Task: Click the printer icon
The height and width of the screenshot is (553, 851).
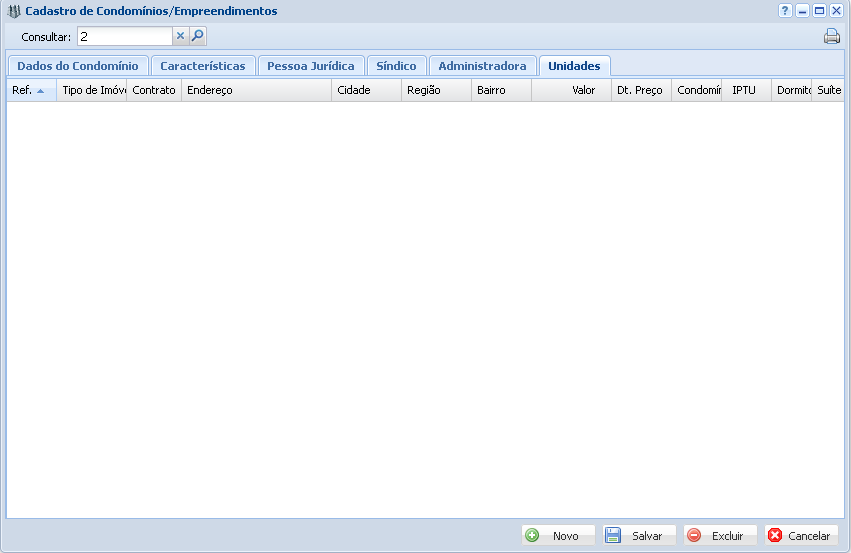Action: coord(831,37)
